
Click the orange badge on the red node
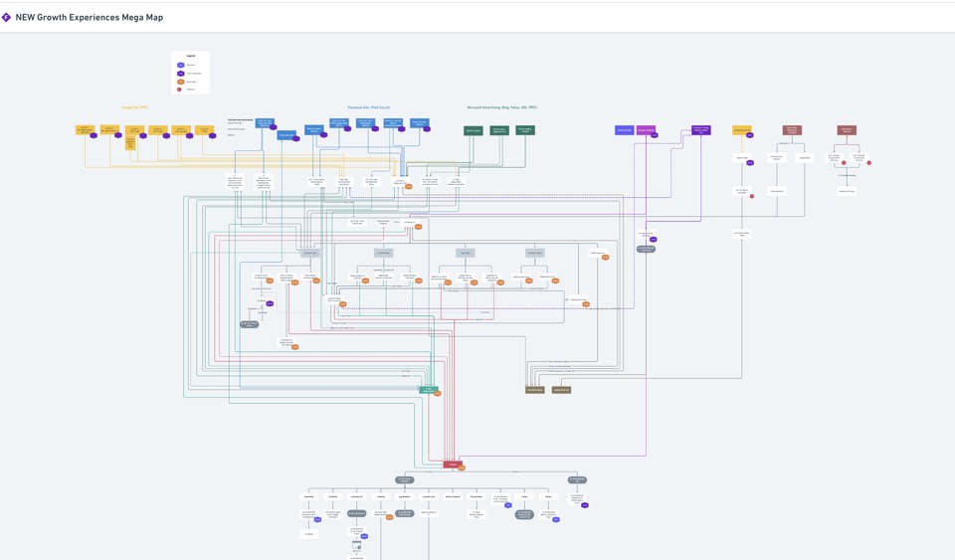click(x=461, y=467)
